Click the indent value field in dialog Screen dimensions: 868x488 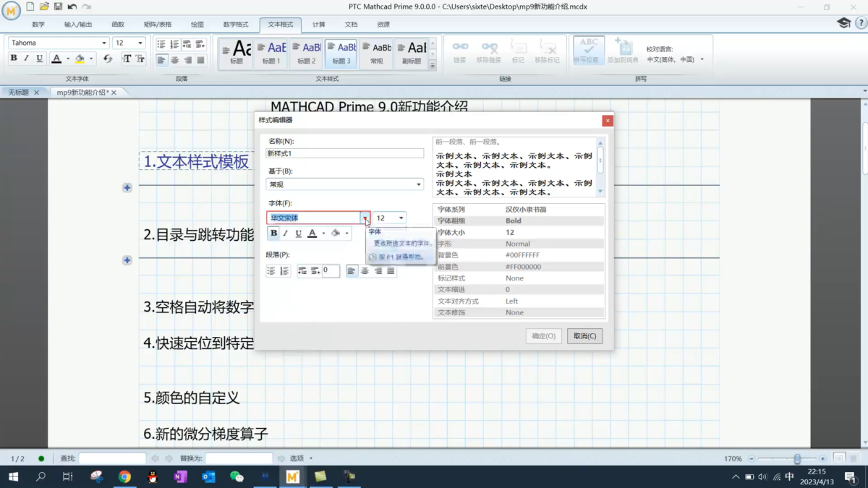331,270
